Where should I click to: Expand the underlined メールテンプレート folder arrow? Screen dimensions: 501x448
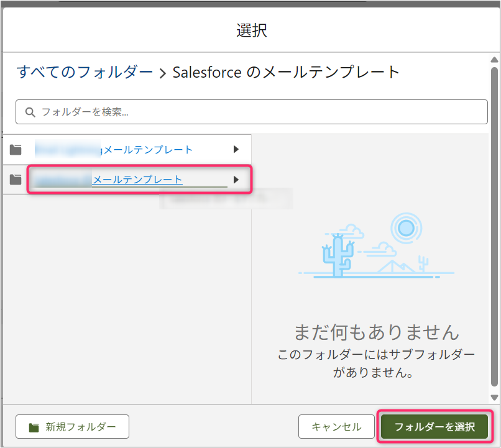236,180
